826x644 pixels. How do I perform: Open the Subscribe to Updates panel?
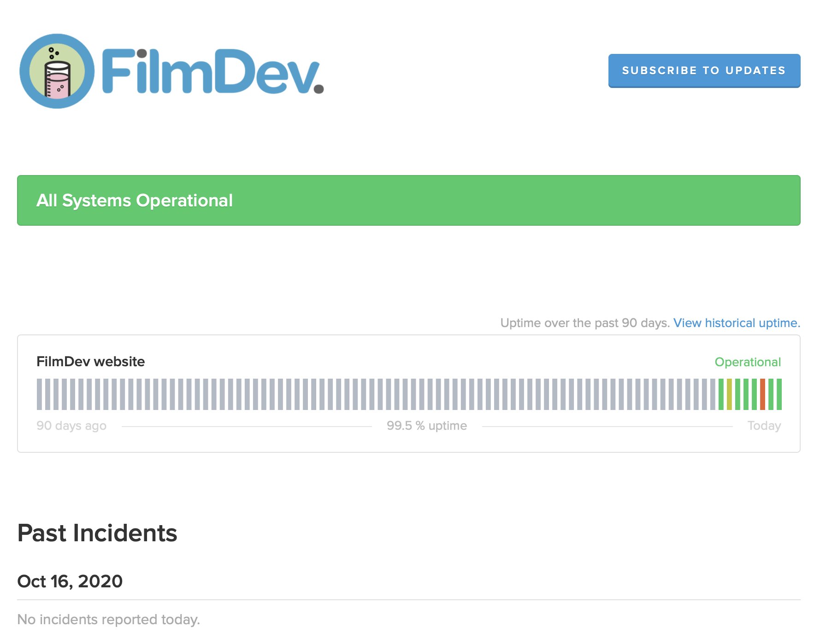click(x=704, y=70)
